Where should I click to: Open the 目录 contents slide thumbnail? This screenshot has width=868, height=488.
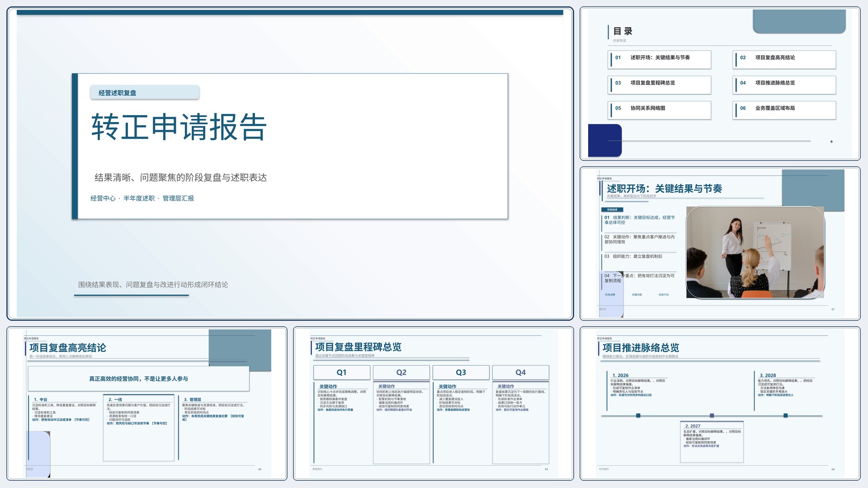point(720,84)
